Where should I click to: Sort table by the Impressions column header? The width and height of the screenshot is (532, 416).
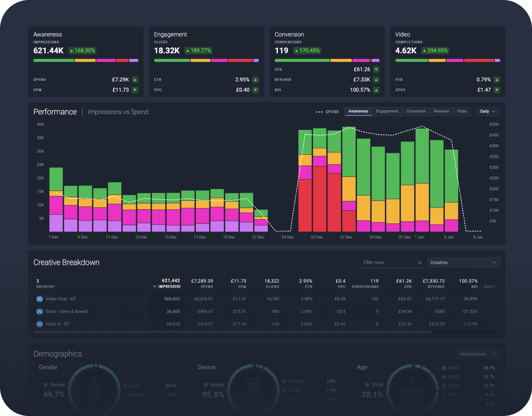tap(168, 287)
